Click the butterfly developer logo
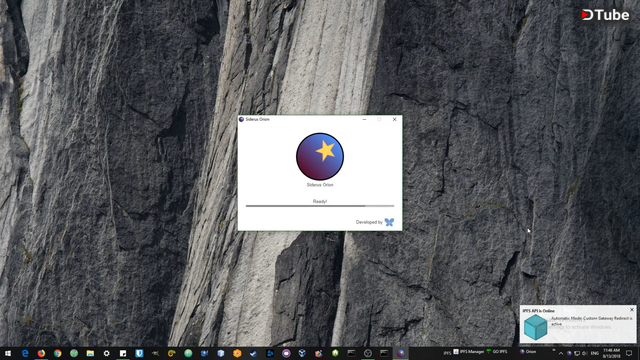640x360 pixels. pos(389,222)
